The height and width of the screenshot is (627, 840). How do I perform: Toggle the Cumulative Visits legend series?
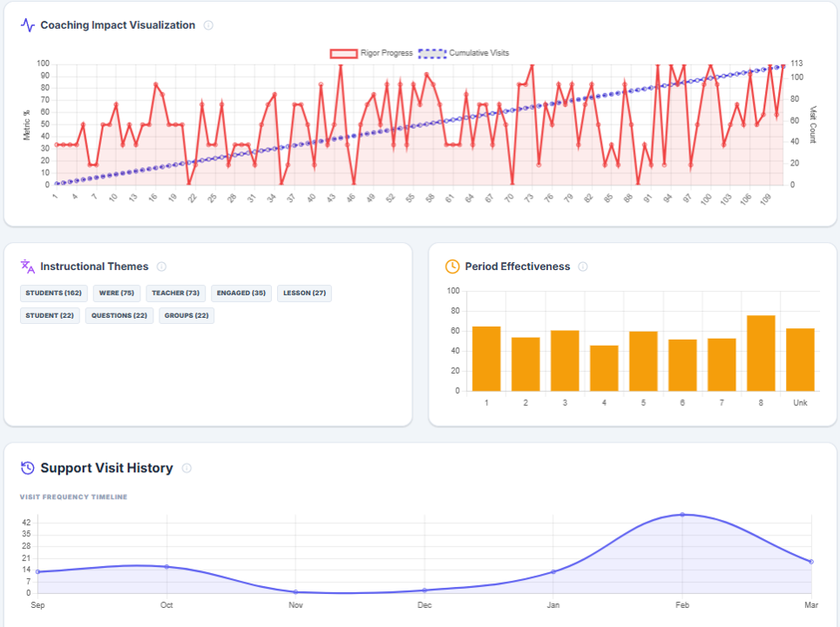464,53
